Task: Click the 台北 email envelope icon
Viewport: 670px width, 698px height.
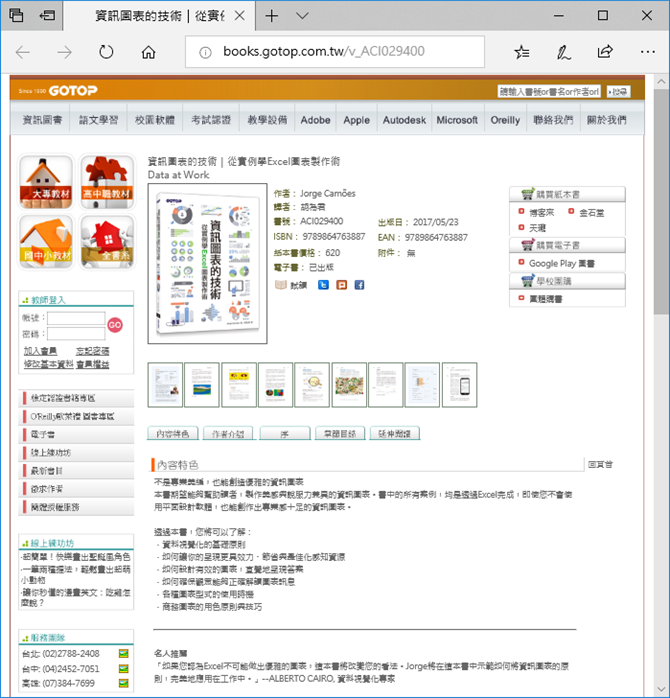Action: pos(123,653)
